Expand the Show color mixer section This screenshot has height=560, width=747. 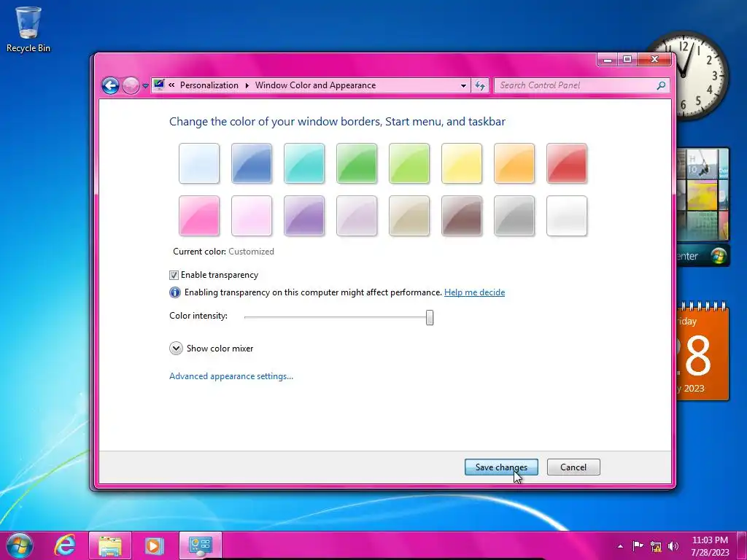coord(176,348)
